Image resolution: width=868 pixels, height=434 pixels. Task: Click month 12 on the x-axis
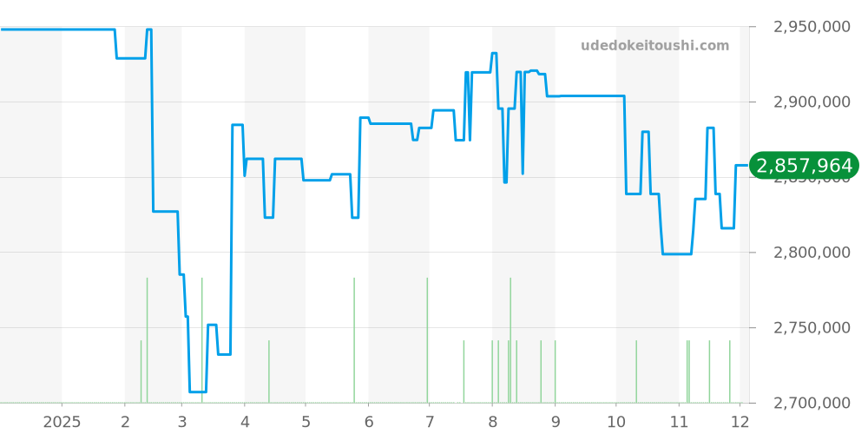coord(739,422)
